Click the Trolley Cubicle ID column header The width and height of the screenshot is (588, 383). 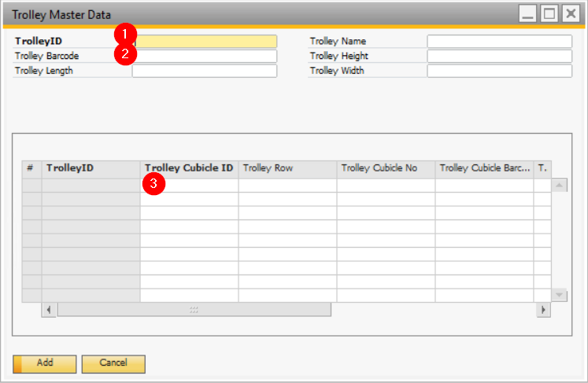(x=189, y=168)
